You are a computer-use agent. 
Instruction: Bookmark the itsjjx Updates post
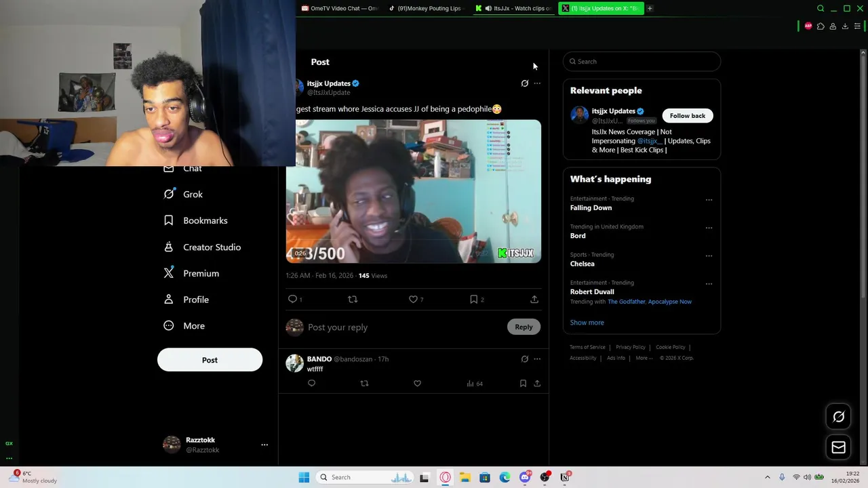(x=473, y=299)
